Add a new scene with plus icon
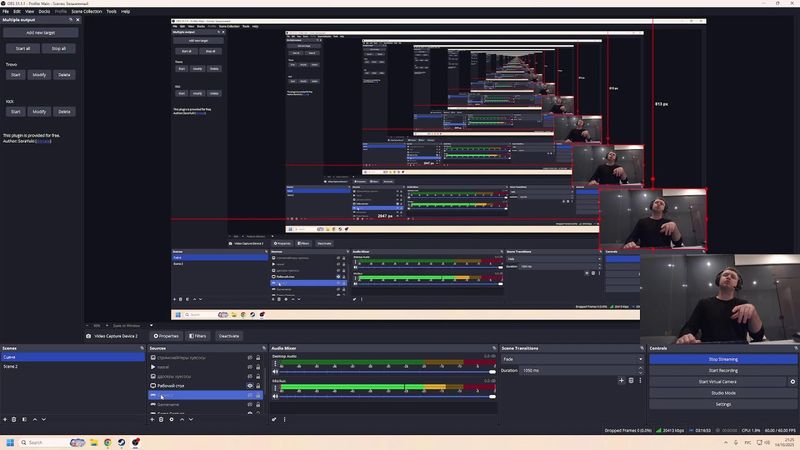Image resolution: width=800 pixels, height=450 pixels. [4, 419]
